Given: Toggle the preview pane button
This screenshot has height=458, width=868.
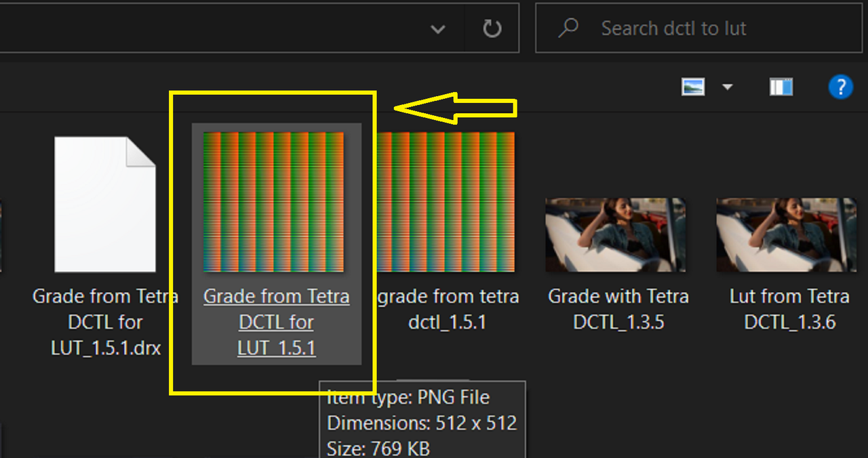Looking at the screenshot, I should [x=781, y=87].
